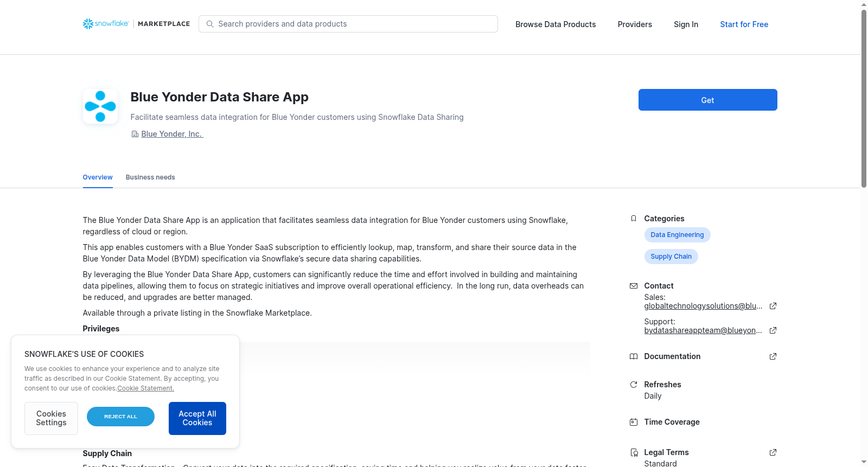This screenshot has height=467, width=868.
Task: Click the page vertical scrollbar
Action: tap(864, 98)
